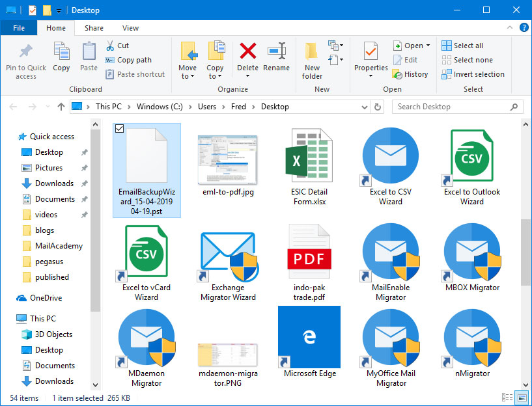Switch to details view in status bar
532x406 pixels.
pyautogui.click(x=507, y=398)
